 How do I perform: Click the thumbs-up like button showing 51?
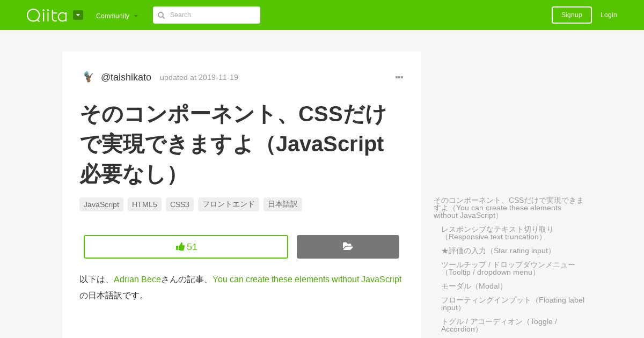point(186,247)
